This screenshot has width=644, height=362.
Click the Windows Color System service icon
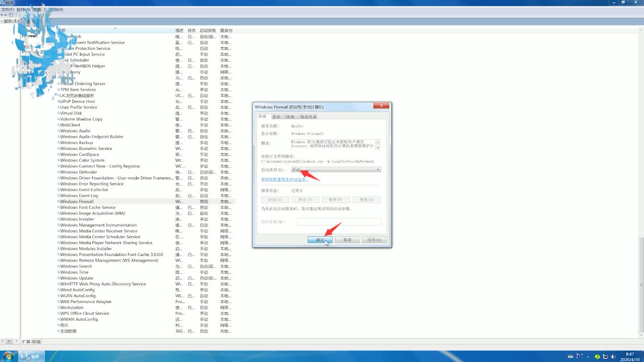coord(59,160)
